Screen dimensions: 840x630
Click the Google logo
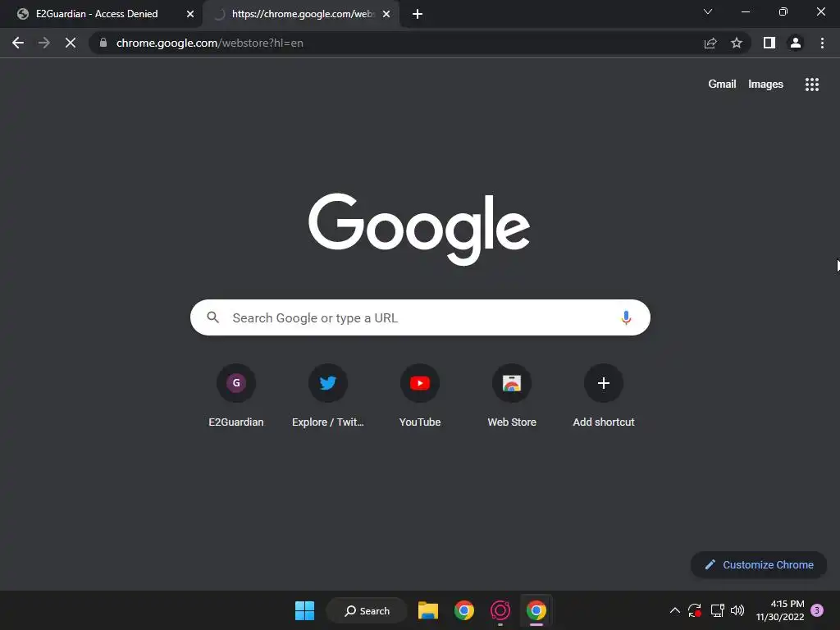point(419,229)
